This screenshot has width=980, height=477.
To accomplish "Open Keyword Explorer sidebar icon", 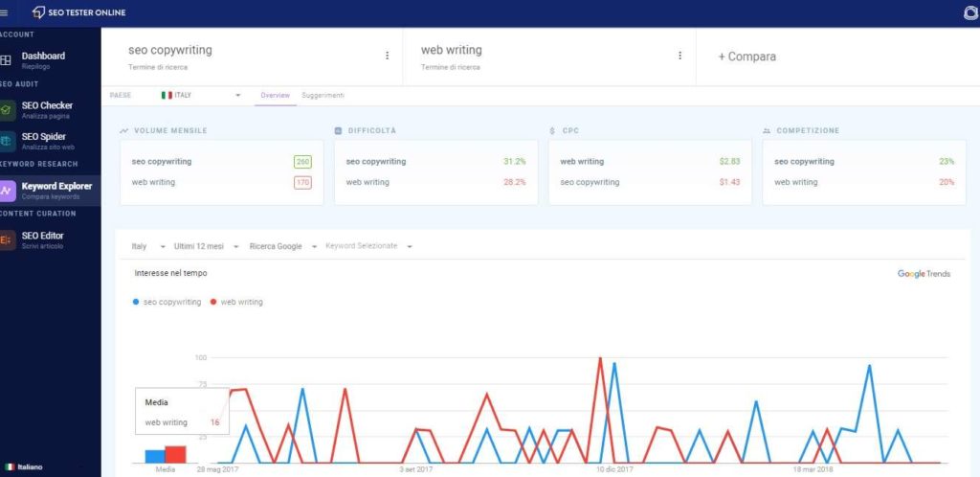I will click(7, 191).
